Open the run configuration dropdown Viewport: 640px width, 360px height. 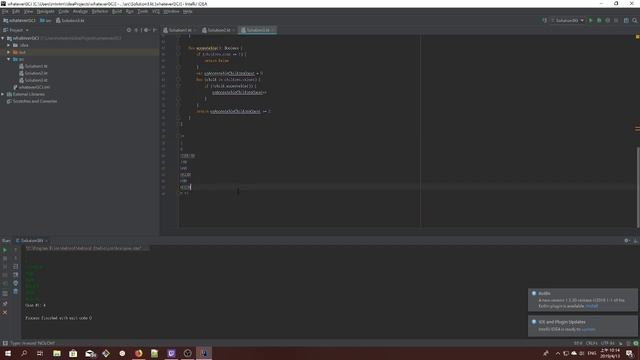tap(568, 20)
